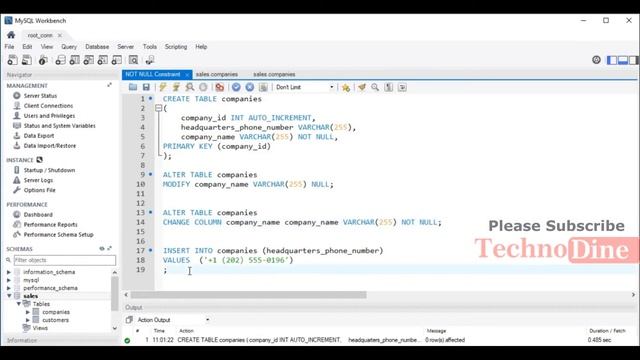This screenshot has width=640, height=360.
Task: Expand the performance_schema schema
Action: 9,288
